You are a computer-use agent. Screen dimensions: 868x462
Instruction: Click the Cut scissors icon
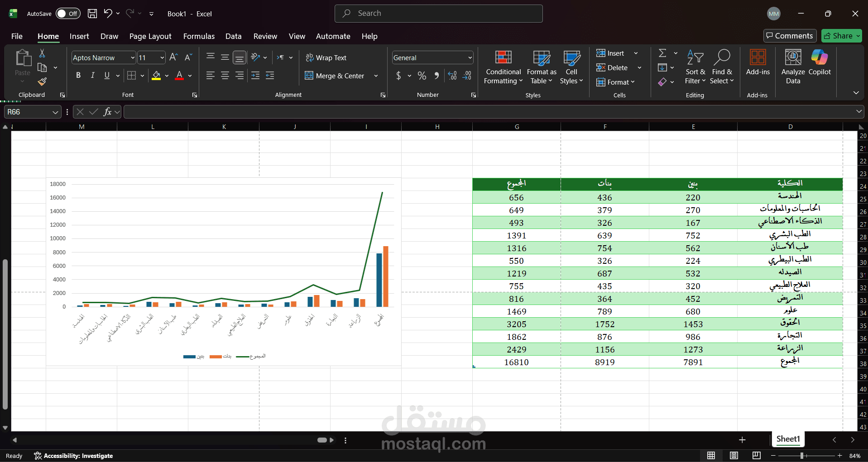(42, 53)
